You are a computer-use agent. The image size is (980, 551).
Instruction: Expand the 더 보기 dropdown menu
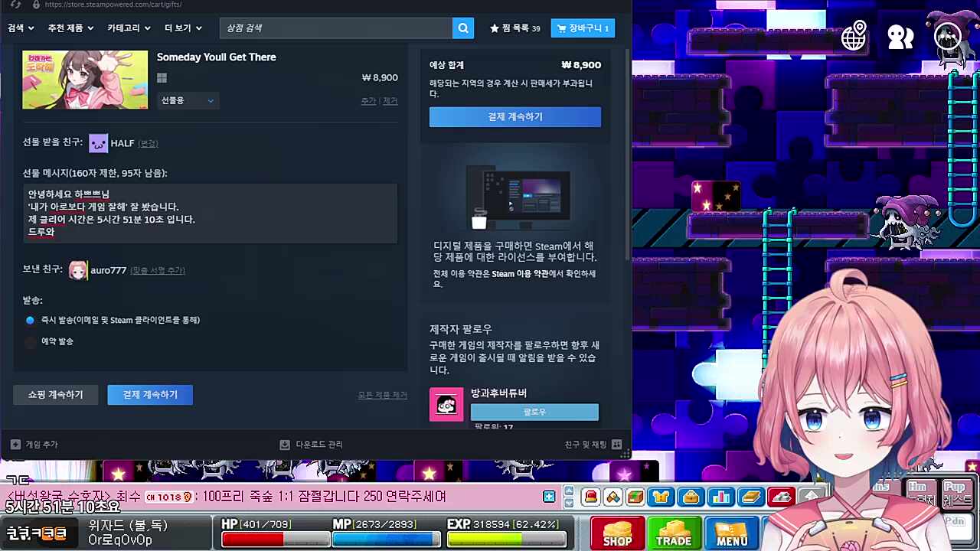(x=183, y=28)
